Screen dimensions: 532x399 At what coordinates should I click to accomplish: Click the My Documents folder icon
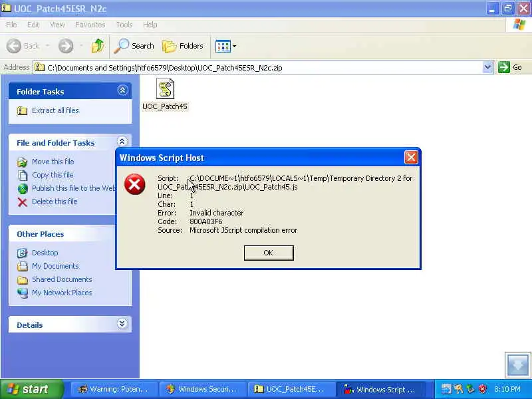click(x=23, y=267)
